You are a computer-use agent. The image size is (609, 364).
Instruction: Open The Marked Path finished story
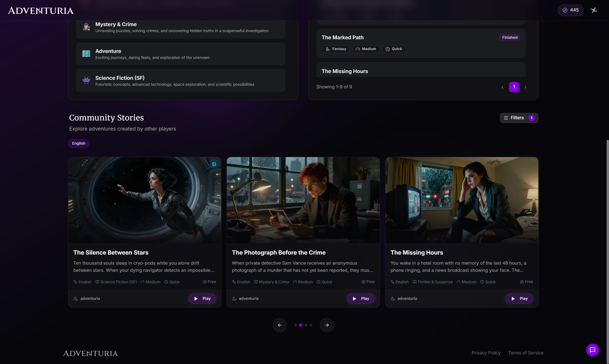(x=342, y=38)
